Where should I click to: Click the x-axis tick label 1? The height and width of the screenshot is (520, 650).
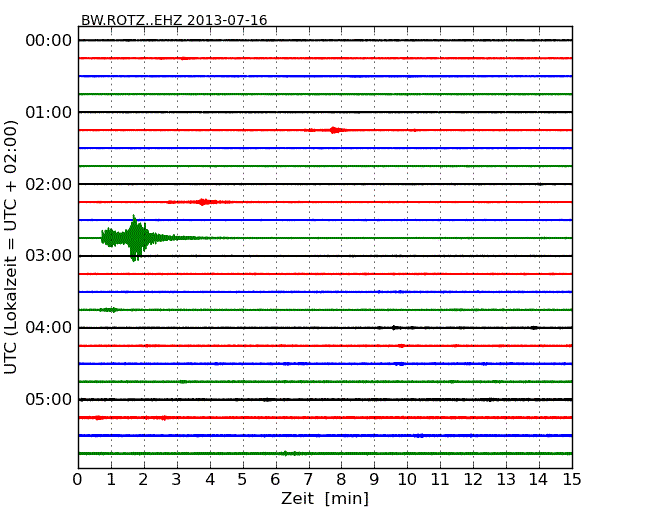(x=111, y=480)
